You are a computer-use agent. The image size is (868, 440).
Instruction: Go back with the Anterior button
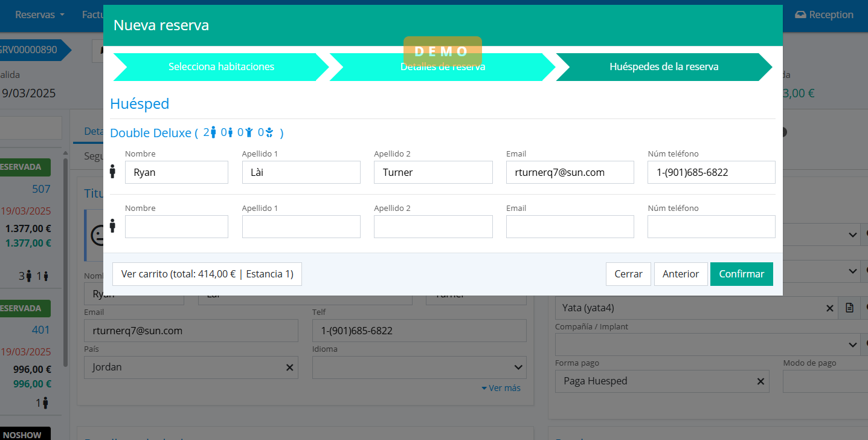[680, 274]
